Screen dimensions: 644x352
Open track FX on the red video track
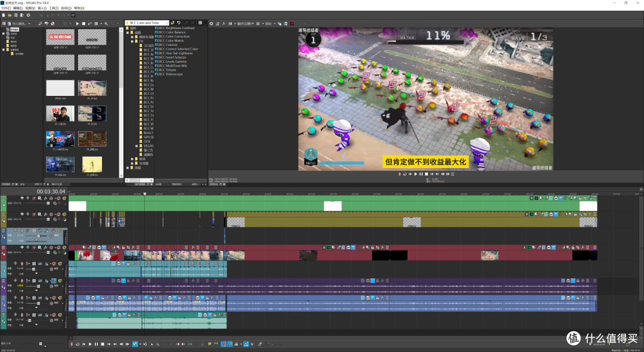[x=45, y=247]
